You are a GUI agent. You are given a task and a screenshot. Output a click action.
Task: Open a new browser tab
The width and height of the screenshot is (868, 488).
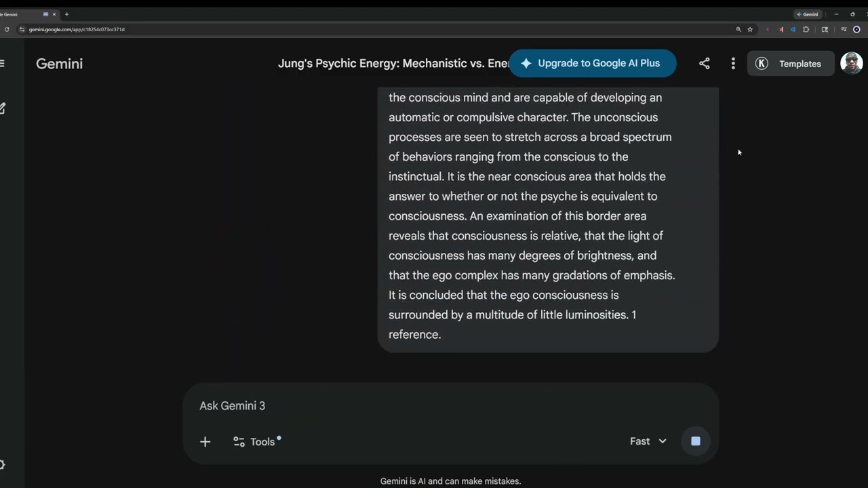click(x=66, y=14)
